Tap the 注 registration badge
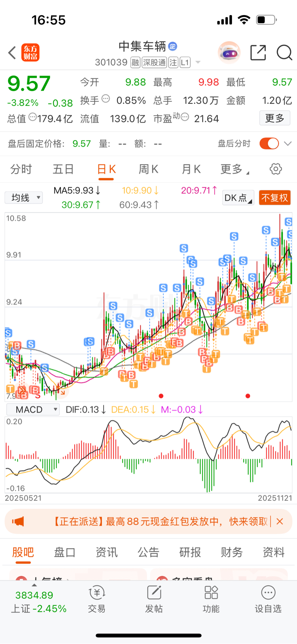Viewport: 297px width, 644px height. tap(173, 62)
